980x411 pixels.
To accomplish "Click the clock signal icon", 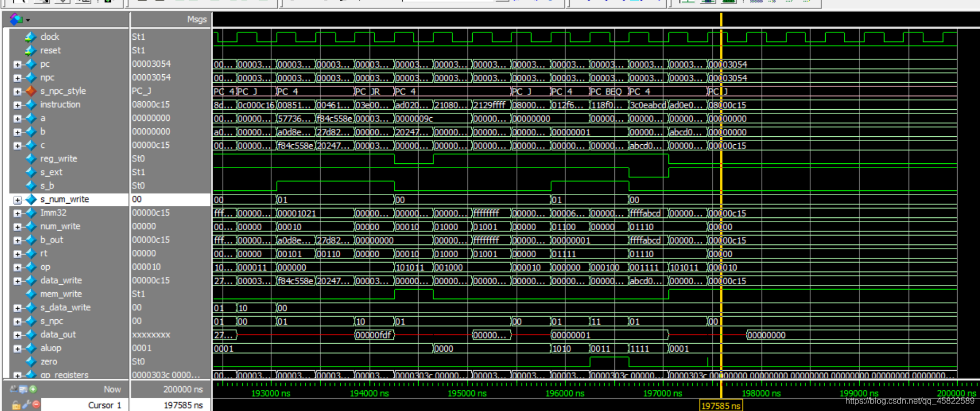I will (x=30, y=37).
